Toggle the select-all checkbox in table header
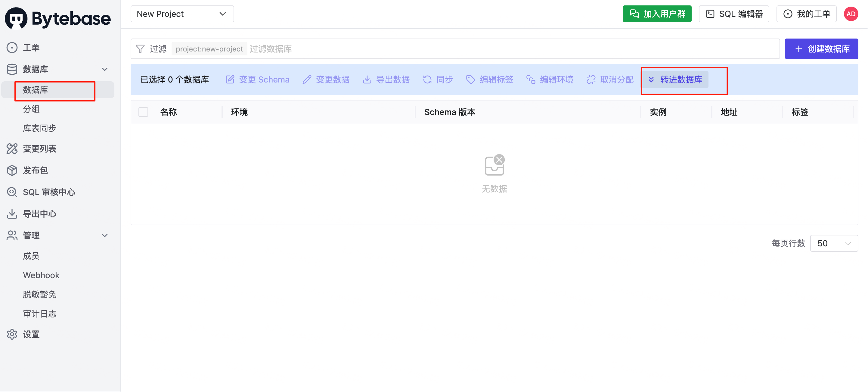Viewport: 868px width, 392px height. click(143, 112)
